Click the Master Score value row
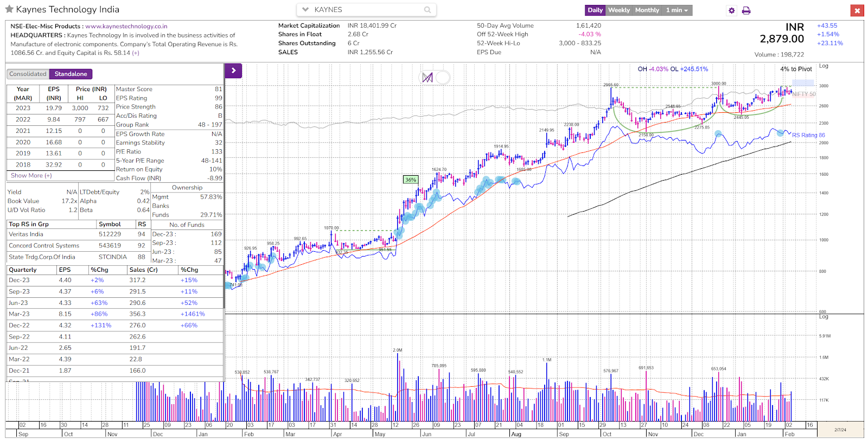The width and height of the screenshot is (868, 440). coord(169,89)
